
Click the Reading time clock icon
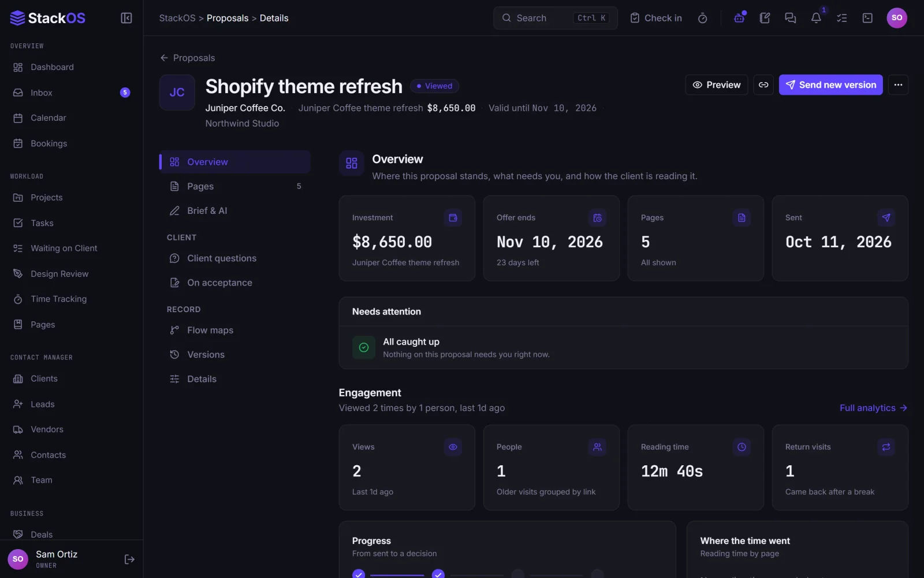pos(742,447)
